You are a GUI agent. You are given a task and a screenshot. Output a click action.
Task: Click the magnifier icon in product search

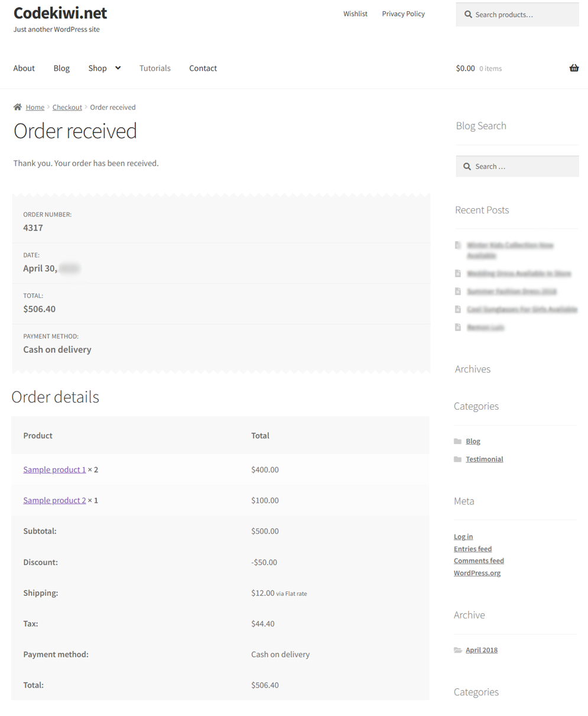[x=468, y=15]
